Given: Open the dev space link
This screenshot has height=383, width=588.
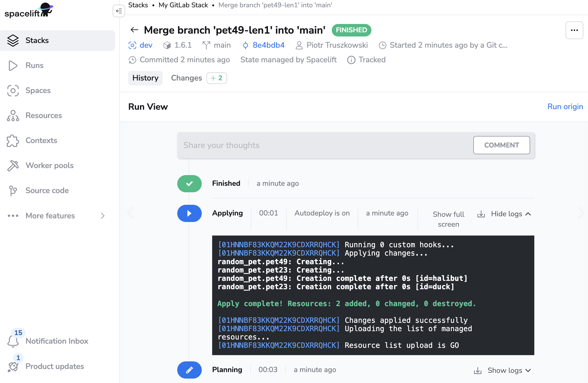Looking at the screenshot, I should 146,45.
